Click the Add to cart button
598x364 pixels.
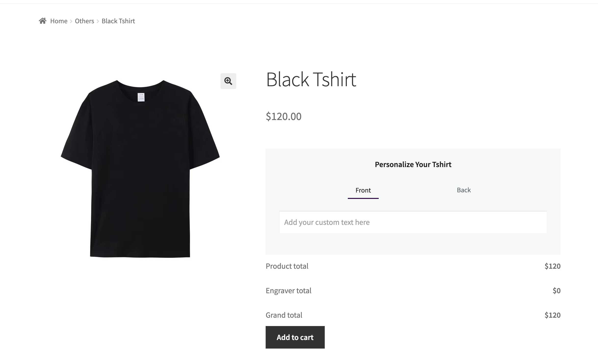point(295,337)
